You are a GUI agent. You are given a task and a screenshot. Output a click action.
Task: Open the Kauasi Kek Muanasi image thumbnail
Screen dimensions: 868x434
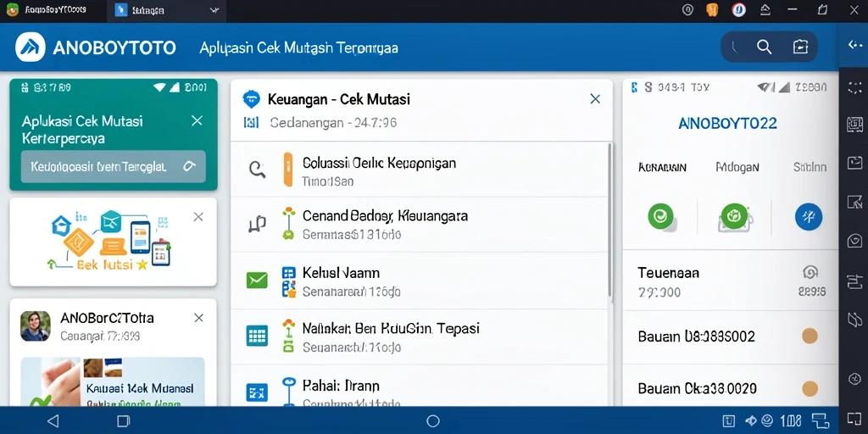[x=113, y=381]
